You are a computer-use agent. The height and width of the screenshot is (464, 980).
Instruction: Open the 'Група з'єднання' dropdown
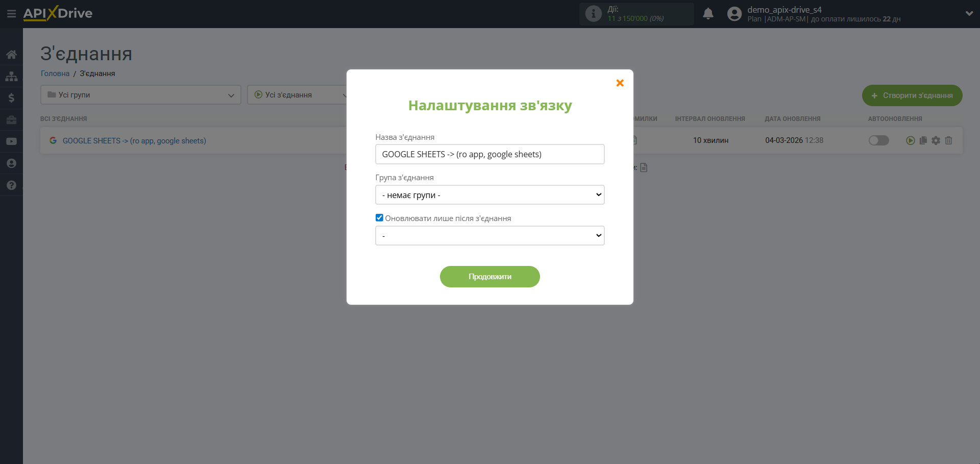tap(489, 194)
